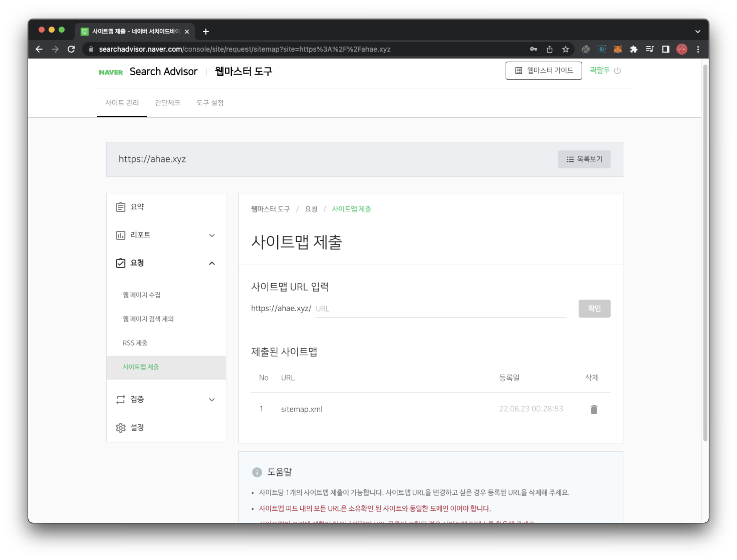
Task: Open the 웹마스터 가이드 button
Action: click(543, 71)
